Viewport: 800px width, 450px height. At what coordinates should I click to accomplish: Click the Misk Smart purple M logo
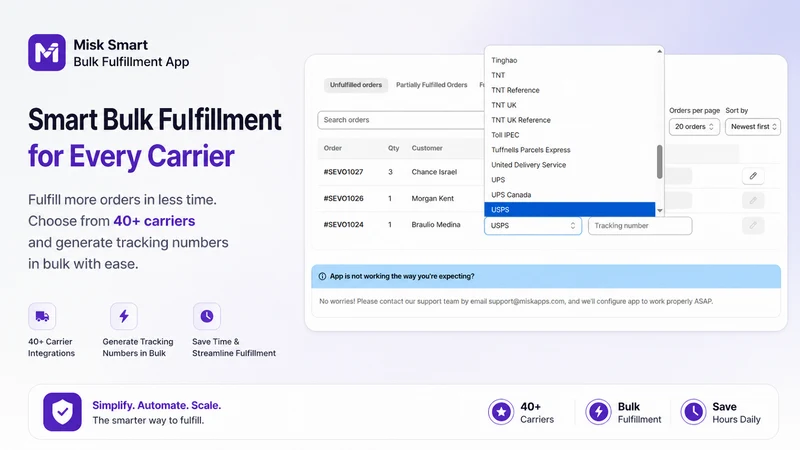(x=46, y=53)
